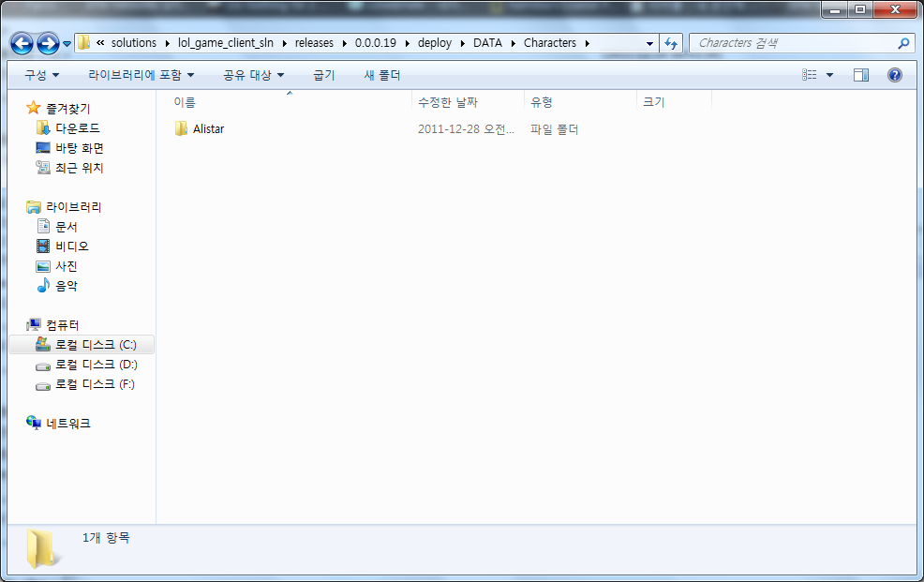Navigate to '0.0.0.19' in the address bar
Image resolution: width=924 pixels, height=582 pixels.
[x=376, y=42]
